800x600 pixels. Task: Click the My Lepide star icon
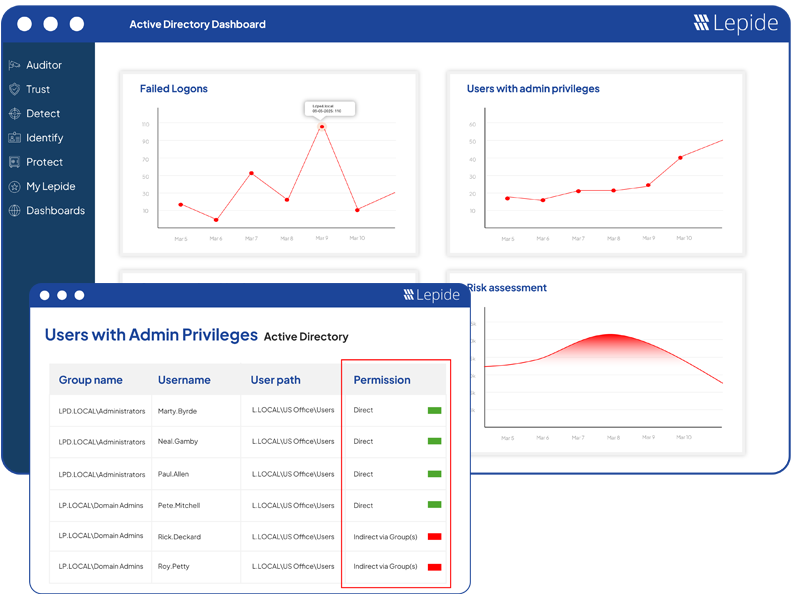pyautogui.click(x=14, y=187)
